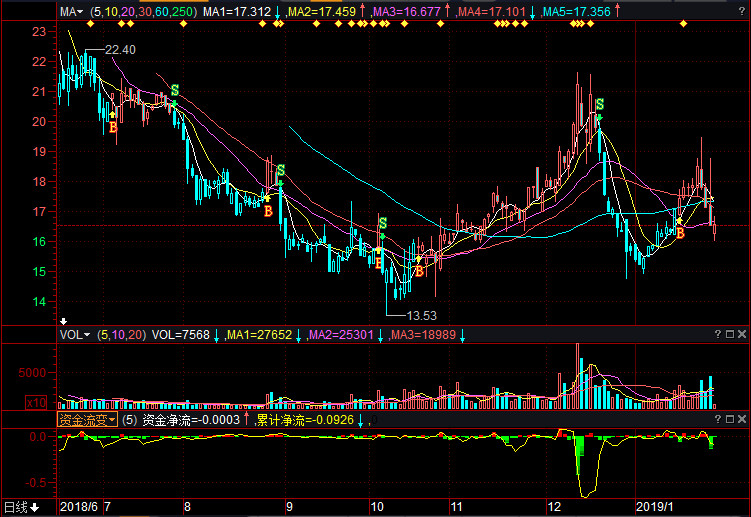Click the B buy marker in January 2019

point(680,232)
